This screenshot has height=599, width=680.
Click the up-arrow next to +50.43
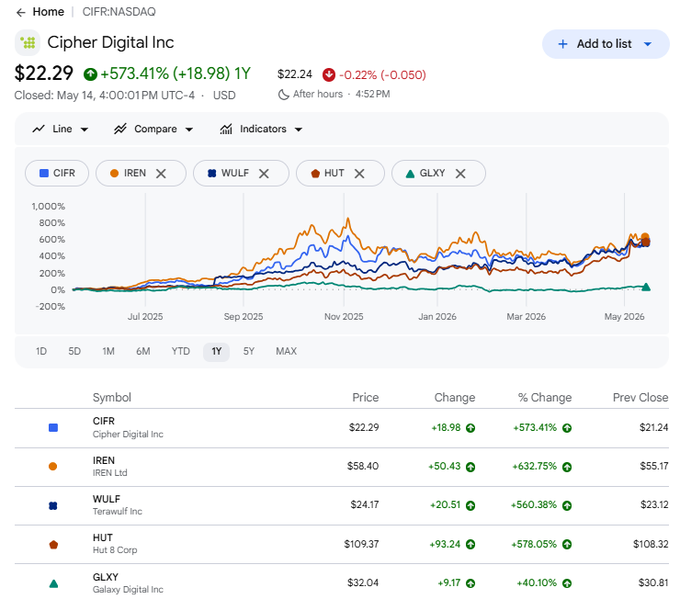point(471,467)
